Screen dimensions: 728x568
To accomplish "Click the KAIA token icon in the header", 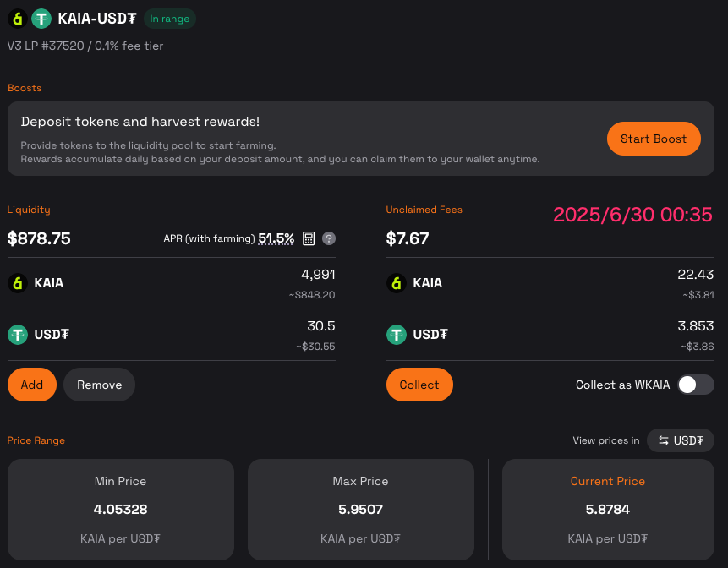I will 18,19.
